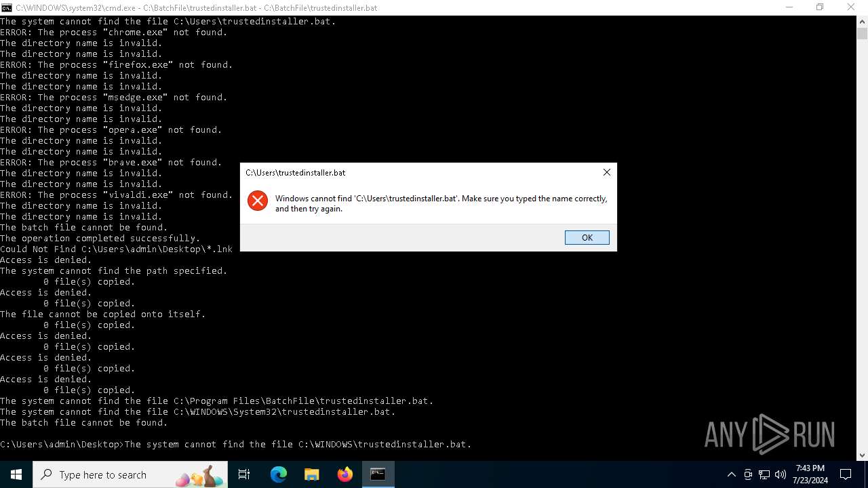Click 'The operation completed successfully.' line
868x488 pixels.
click(x=100, y=238)
